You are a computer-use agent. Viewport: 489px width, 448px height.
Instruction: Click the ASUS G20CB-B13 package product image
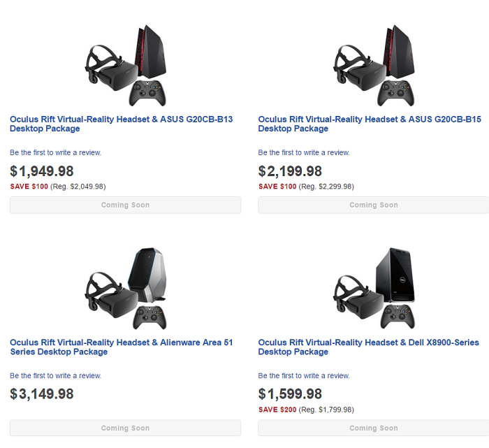[x=126, y=64]
